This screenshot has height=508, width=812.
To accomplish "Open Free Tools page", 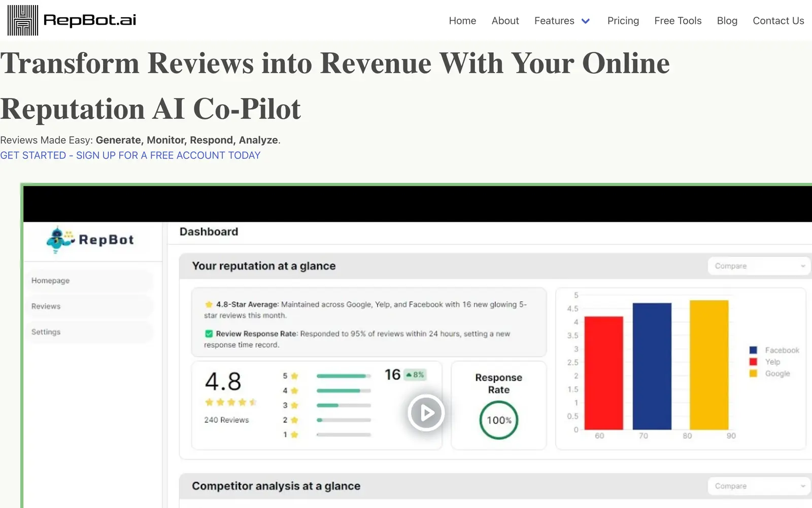I will tap(678, 21).
